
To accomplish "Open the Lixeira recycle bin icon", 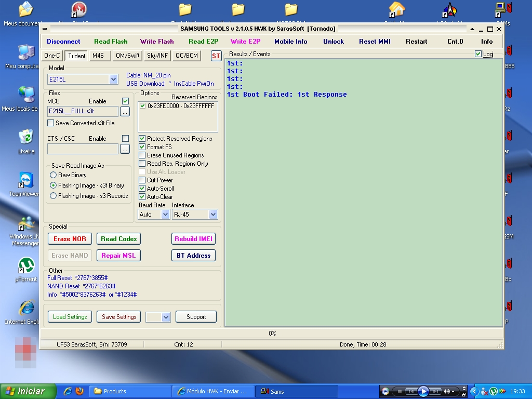I will [26, 137].
